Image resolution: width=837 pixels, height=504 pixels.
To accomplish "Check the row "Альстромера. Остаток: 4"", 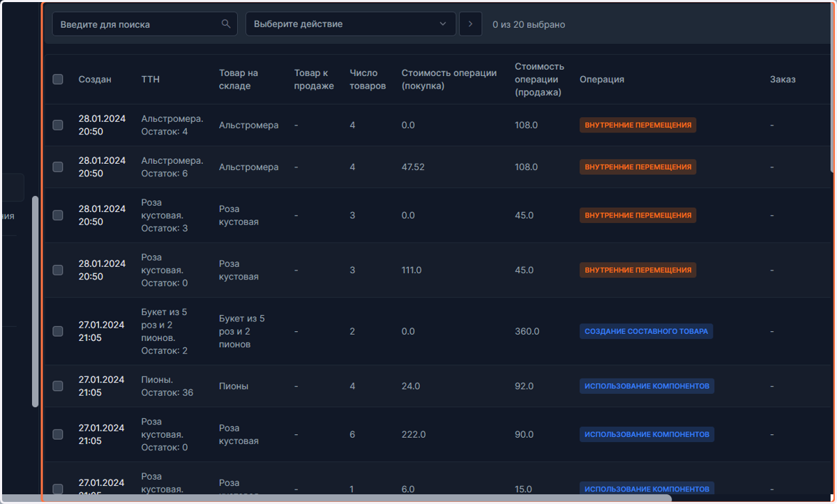I will (58, 125).
